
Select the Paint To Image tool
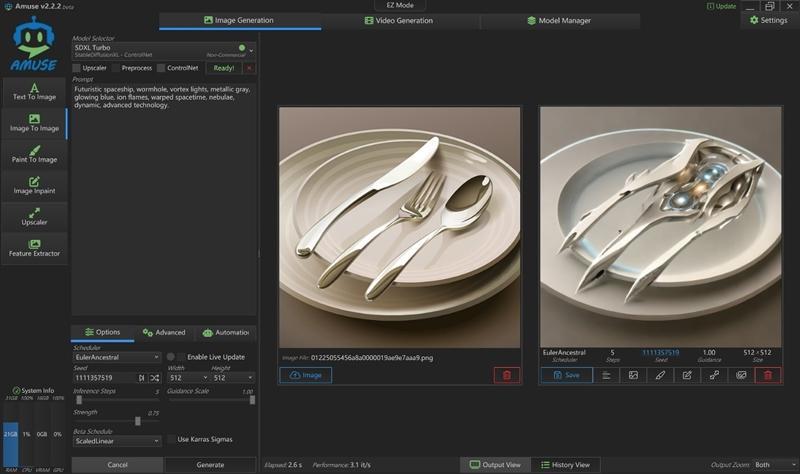tap(34, 153)
